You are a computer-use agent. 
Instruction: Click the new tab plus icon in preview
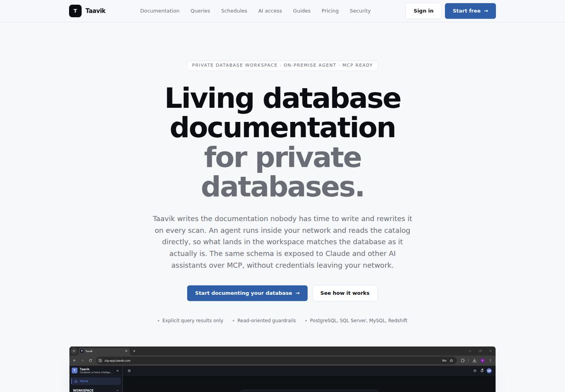click(x=134, y=351)
